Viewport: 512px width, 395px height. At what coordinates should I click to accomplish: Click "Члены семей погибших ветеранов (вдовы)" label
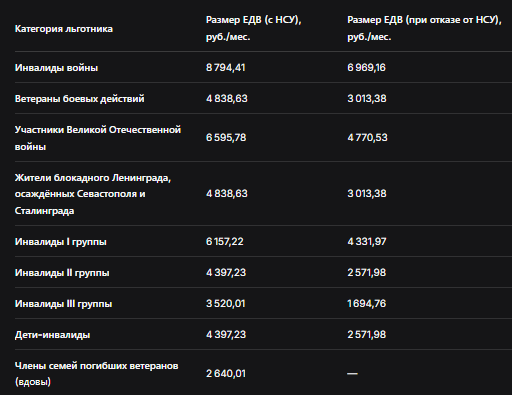[x=97, y=374]
